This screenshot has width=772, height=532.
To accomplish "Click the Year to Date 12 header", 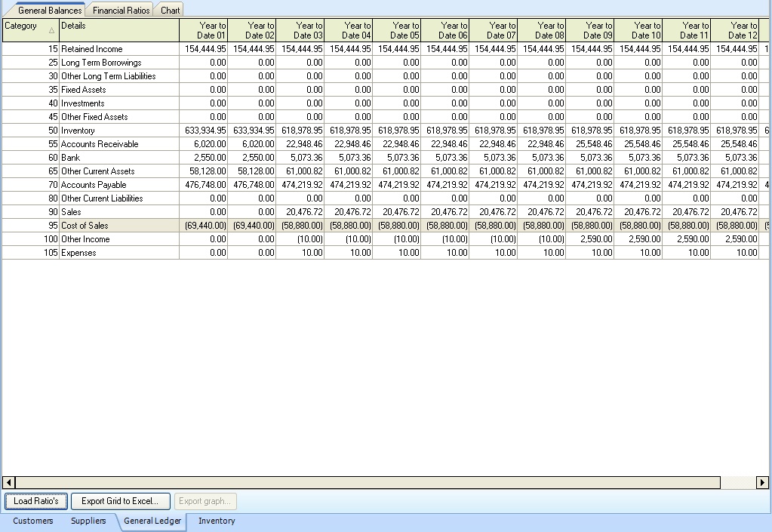I will (x=734, y=30).
